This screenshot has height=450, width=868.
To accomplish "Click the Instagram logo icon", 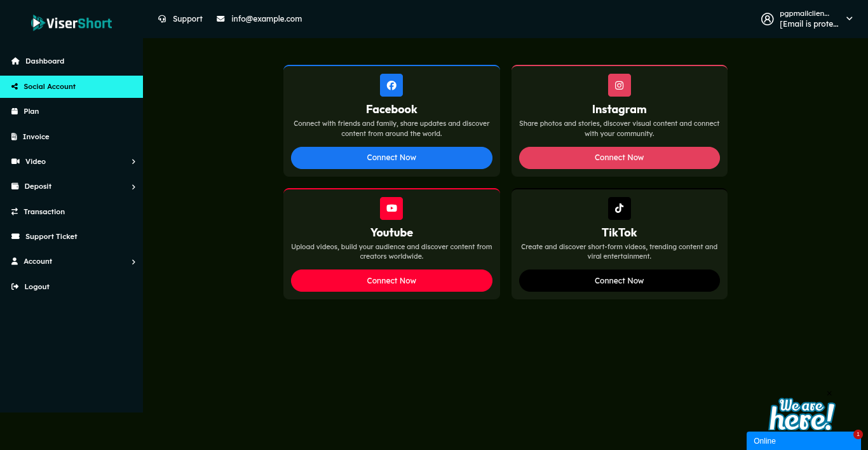I will pos(619,85).
